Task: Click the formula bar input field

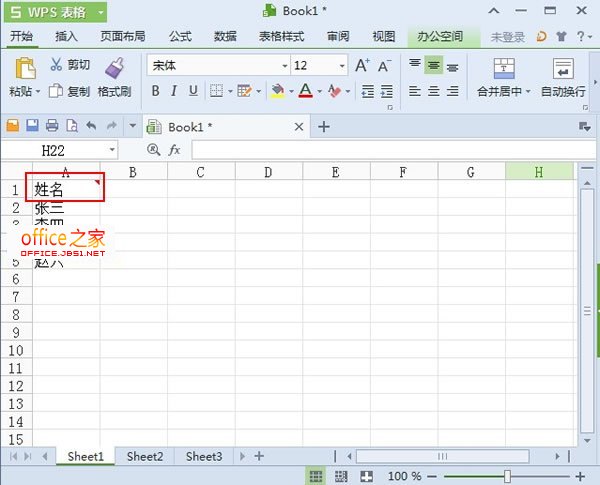Action: 393,150
